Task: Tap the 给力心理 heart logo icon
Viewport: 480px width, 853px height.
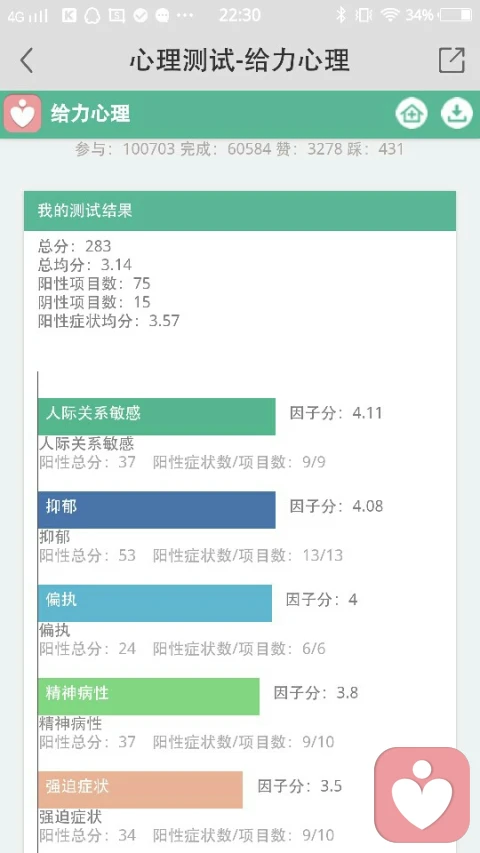Action: [x=22, y=114]
